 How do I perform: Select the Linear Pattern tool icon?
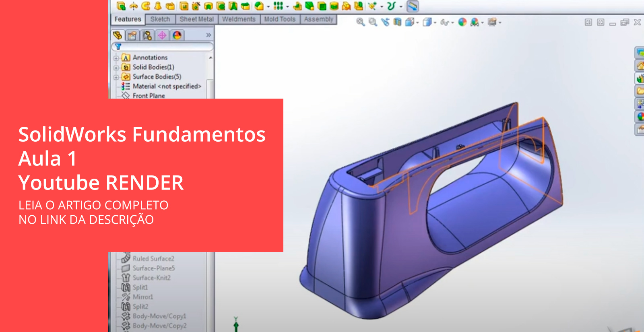[x=278, y=6]
